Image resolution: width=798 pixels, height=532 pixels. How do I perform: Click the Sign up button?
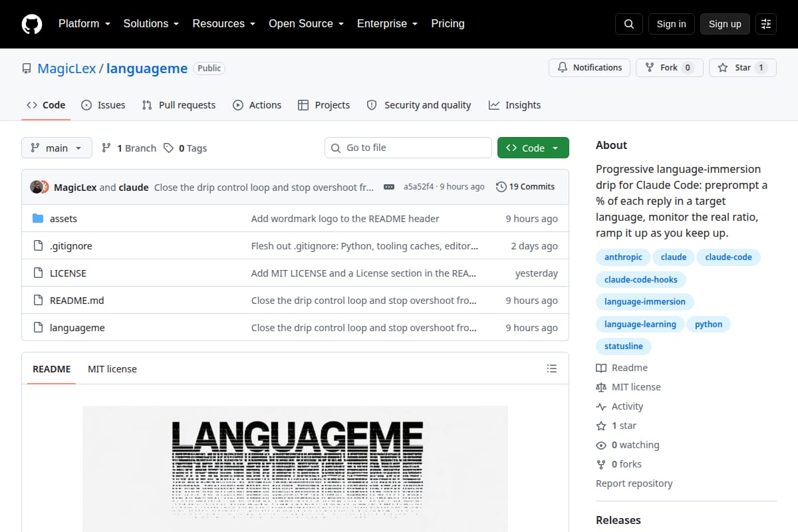pos(725,24)
